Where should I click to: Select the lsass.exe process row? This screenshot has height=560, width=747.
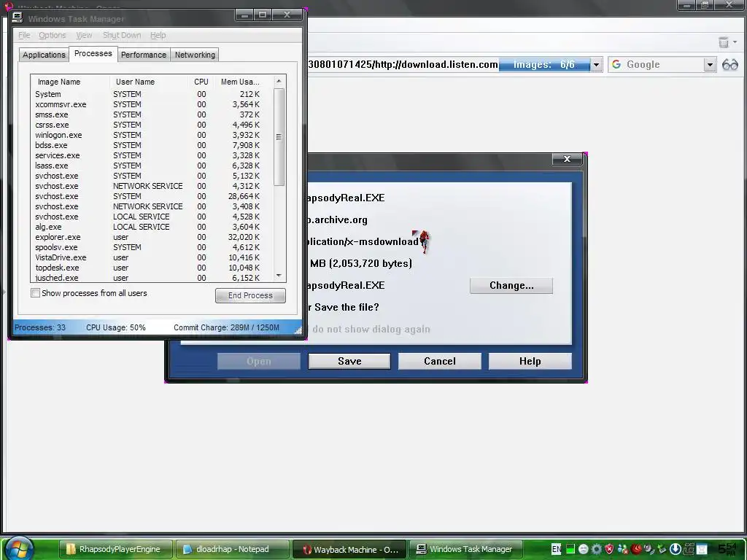coord(152,166)
